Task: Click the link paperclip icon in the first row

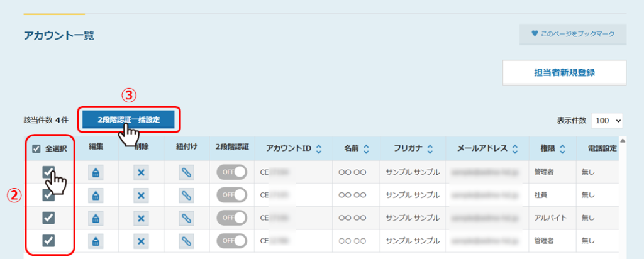Action: pyautogui.click(x=187, y=172)
